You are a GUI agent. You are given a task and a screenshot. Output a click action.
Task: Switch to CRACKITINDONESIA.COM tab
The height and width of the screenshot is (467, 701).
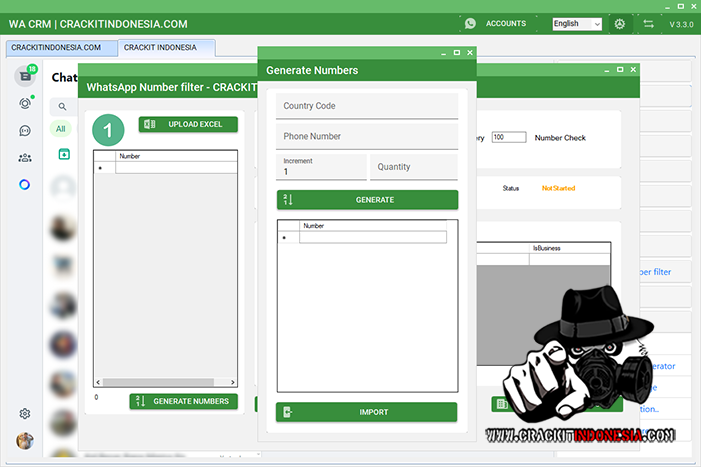tap(56, 47)
